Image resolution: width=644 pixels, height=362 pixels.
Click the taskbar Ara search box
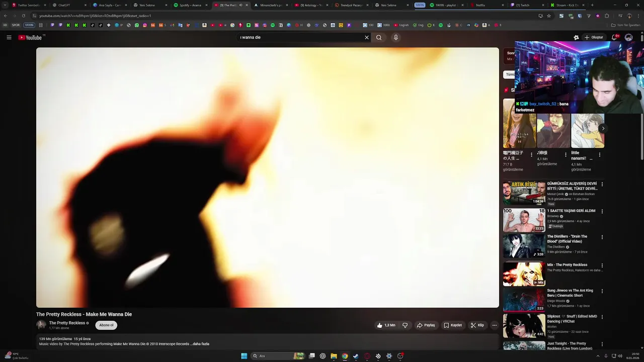click(278, 356)
